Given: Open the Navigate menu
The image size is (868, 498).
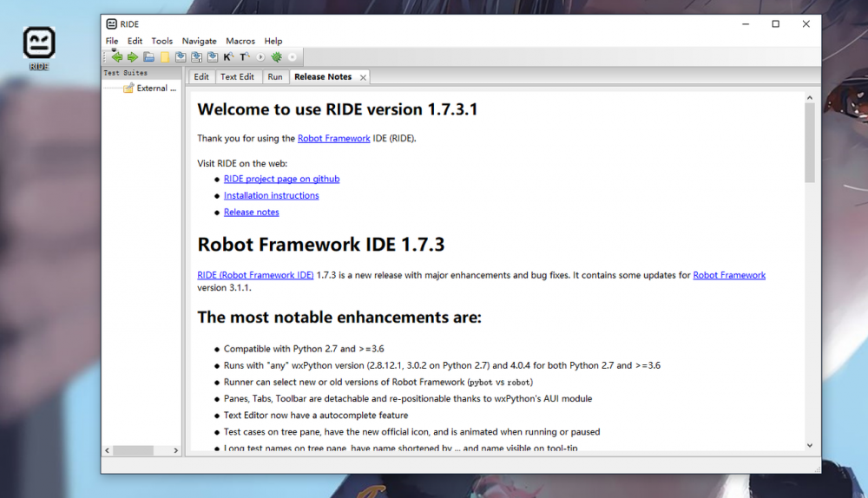Looking at the screenshot, I should click(200, 41).
